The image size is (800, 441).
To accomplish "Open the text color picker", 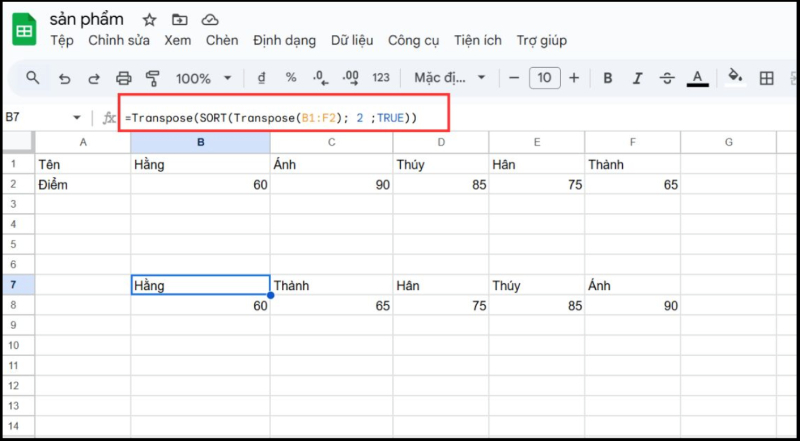I will tap(697, 78).
